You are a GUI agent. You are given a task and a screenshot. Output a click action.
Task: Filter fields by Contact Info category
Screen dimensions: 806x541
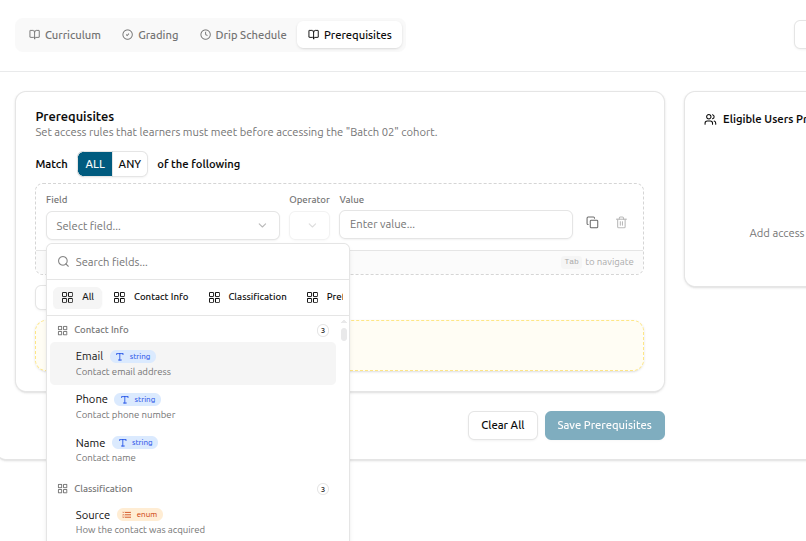point(151,297)
